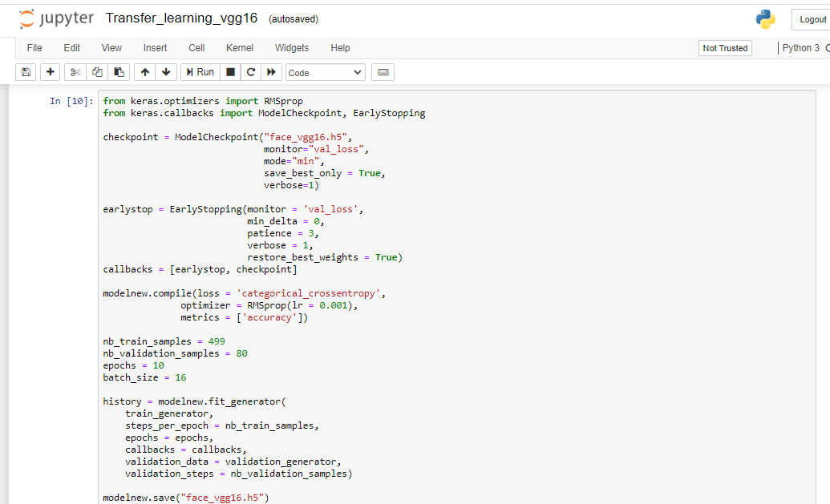The width and height of the screenshot is (830, 504).
Task: Open the Code cell type dropdown
Action: click(325, 71)
